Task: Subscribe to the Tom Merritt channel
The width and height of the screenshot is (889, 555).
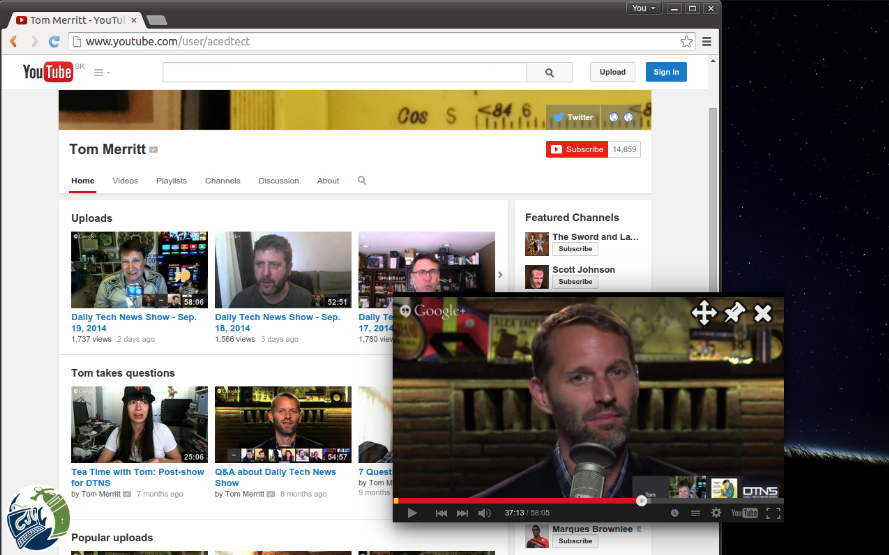Action: (x=577, y=150)
